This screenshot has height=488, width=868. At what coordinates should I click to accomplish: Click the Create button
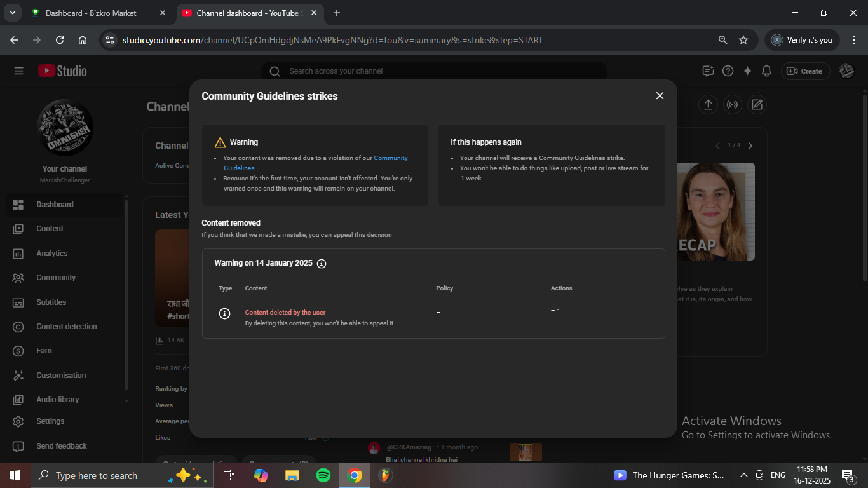805,71
